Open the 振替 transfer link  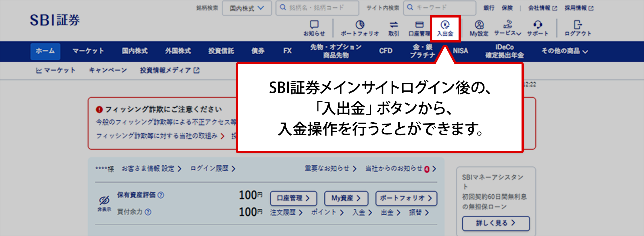coord(419,212)
